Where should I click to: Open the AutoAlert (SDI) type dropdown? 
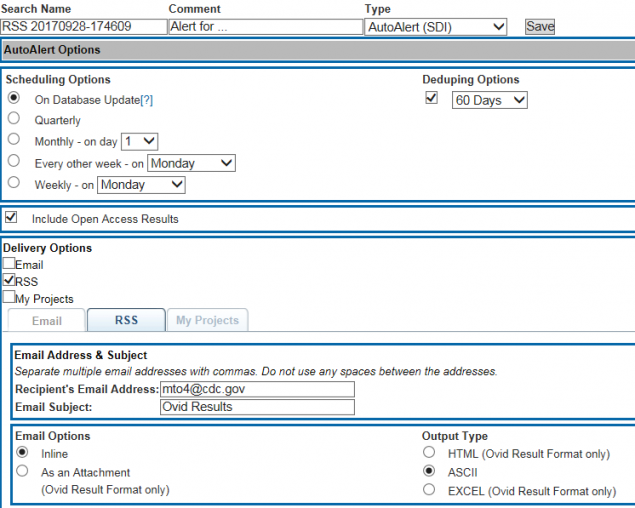(435, 27)
